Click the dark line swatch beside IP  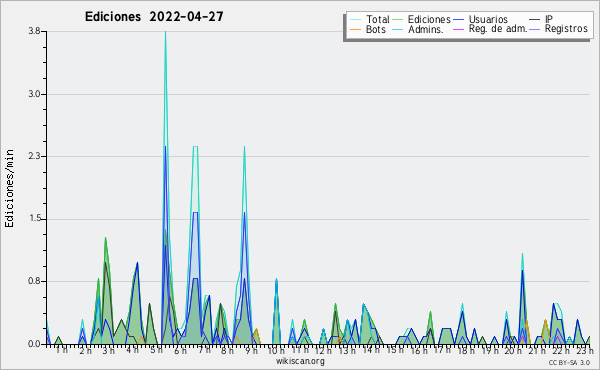pyautogui.click(x=535, y=20)
